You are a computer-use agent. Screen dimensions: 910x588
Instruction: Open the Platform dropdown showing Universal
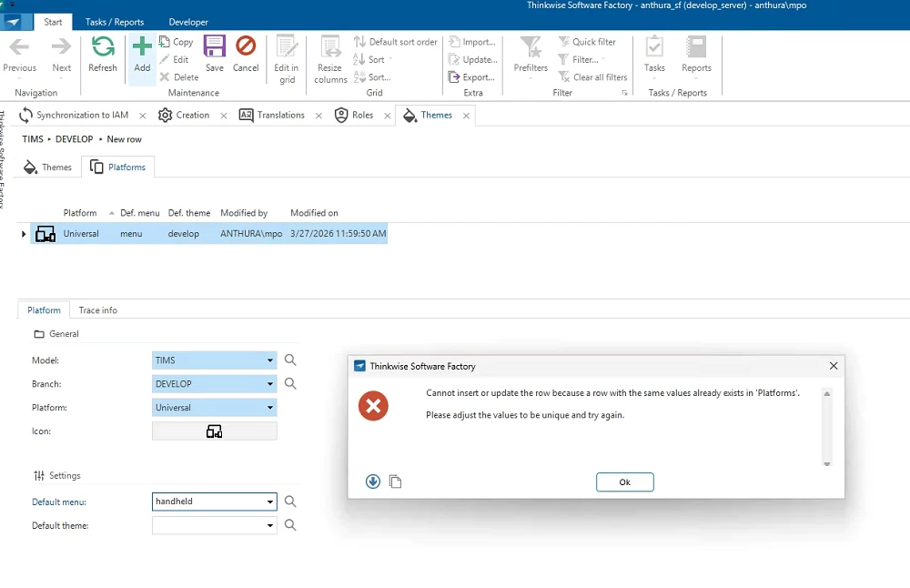(270, 408)
